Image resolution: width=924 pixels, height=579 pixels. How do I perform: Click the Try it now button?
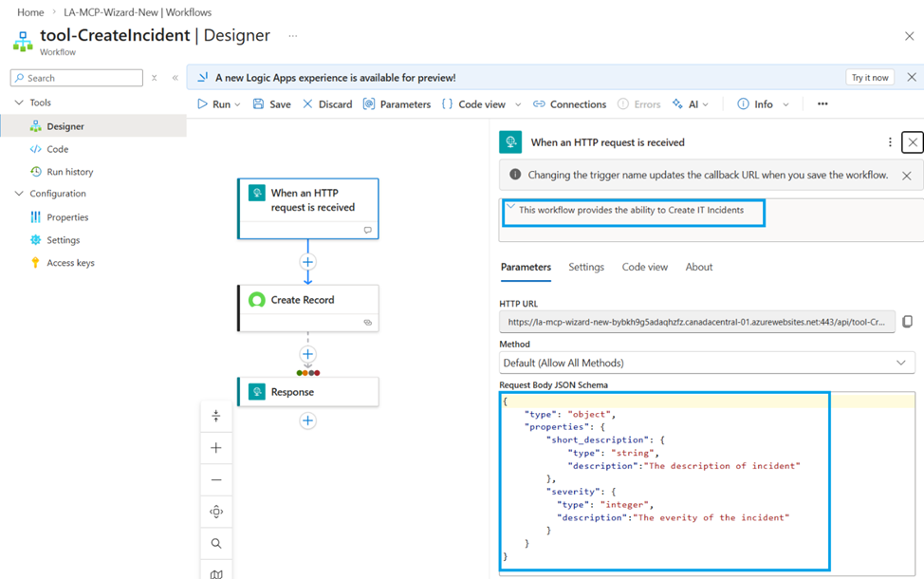pos(871,78)
